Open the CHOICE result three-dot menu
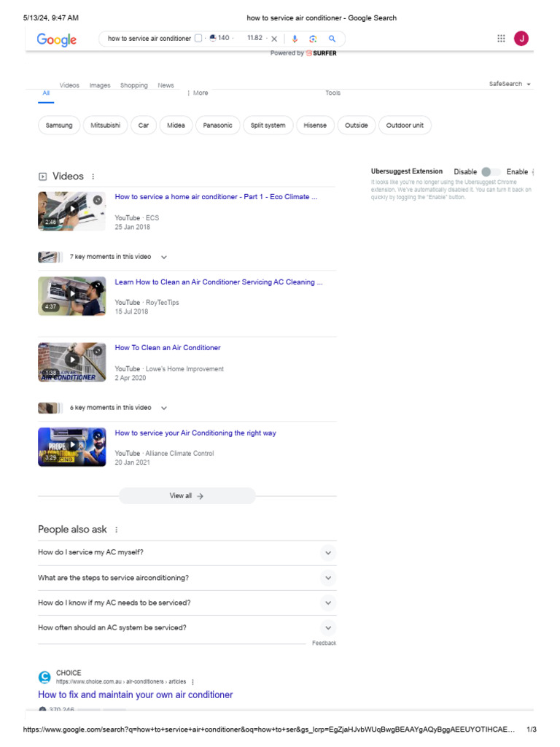This screenshot has width=560, height=747. click(192, 682)
